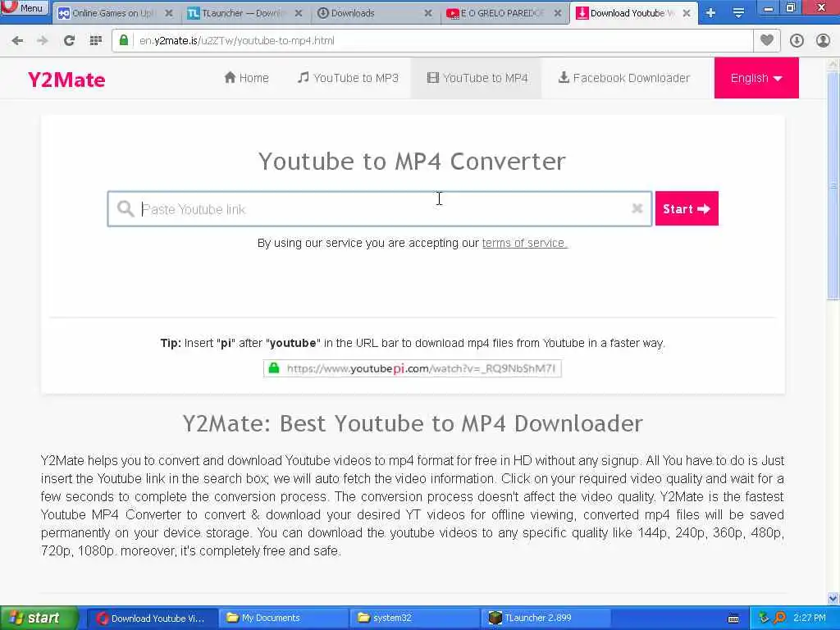Click the green padlock security icon
The image size is (840, 630).
coord(124,40)
